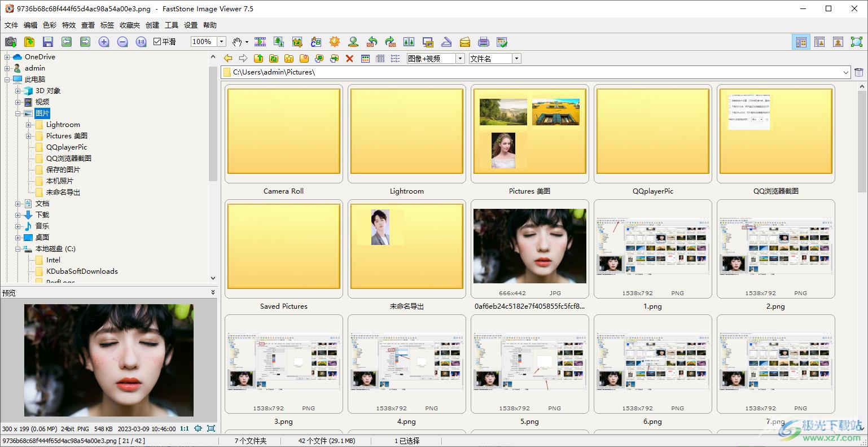Collapse the 本地磁盘 (C:) tree node
868x447 pixels.
tap(18, 249)
